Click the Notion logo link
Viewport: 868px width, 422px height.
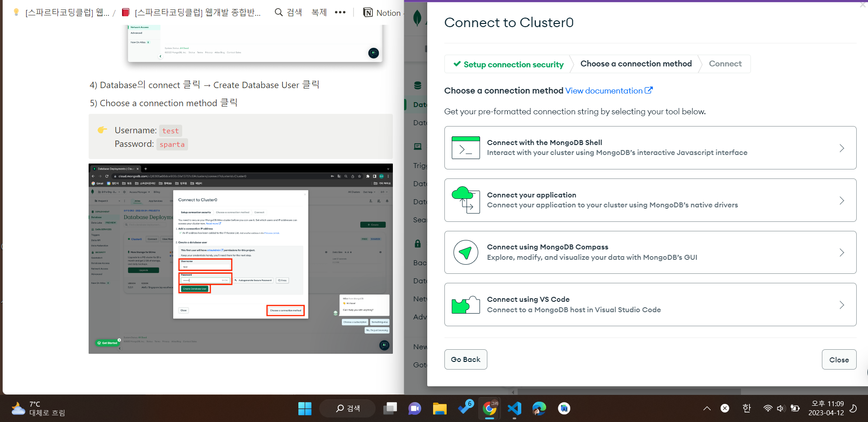(x=382, y=13)
